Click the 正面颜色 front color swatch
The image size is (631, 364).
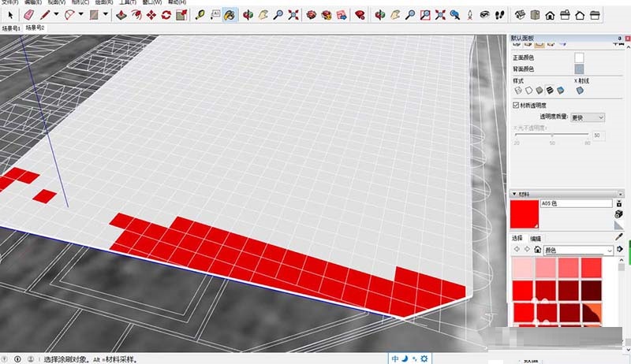[579, 58]
